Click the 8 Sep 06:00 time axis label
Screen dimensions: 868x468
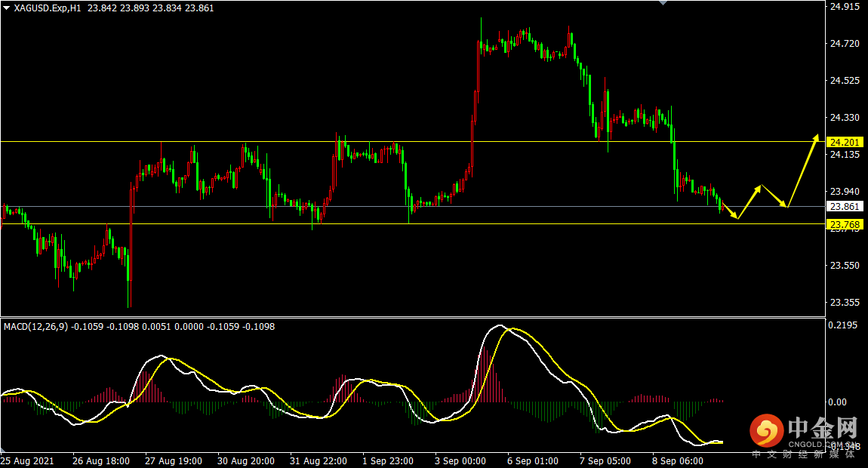(x=678, y=460)
